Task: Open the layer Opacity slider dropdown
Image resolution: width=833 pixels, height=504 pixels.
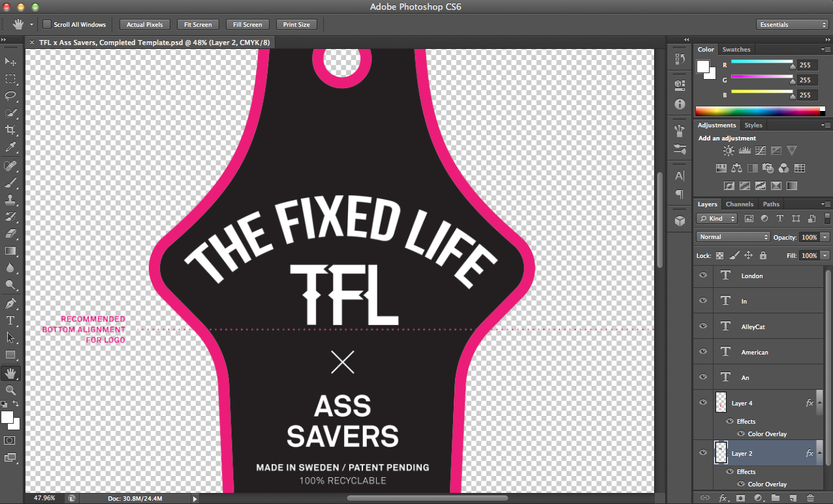Action: coord(825,237)
